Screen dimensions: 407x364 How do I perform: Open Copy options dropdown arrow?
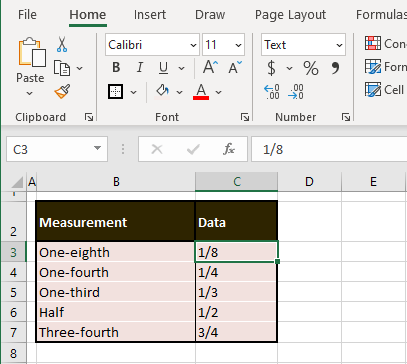tap(79, 69)
